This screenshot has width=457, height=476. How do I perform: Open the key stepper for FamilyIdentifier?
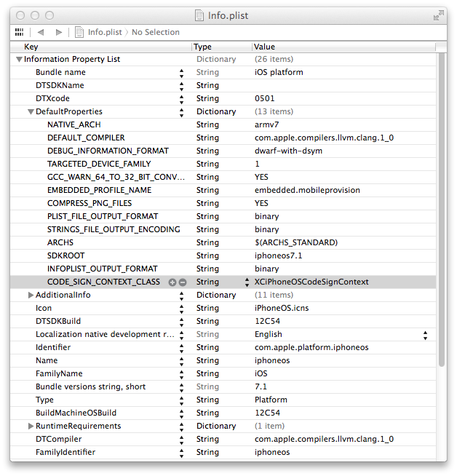(x=181, y=453)
